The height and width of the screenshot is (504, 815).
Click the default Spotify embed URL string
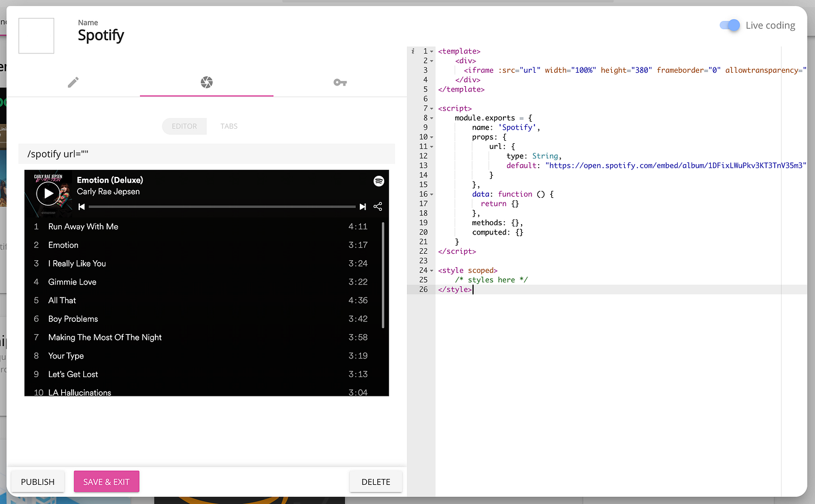pos(675,165)
